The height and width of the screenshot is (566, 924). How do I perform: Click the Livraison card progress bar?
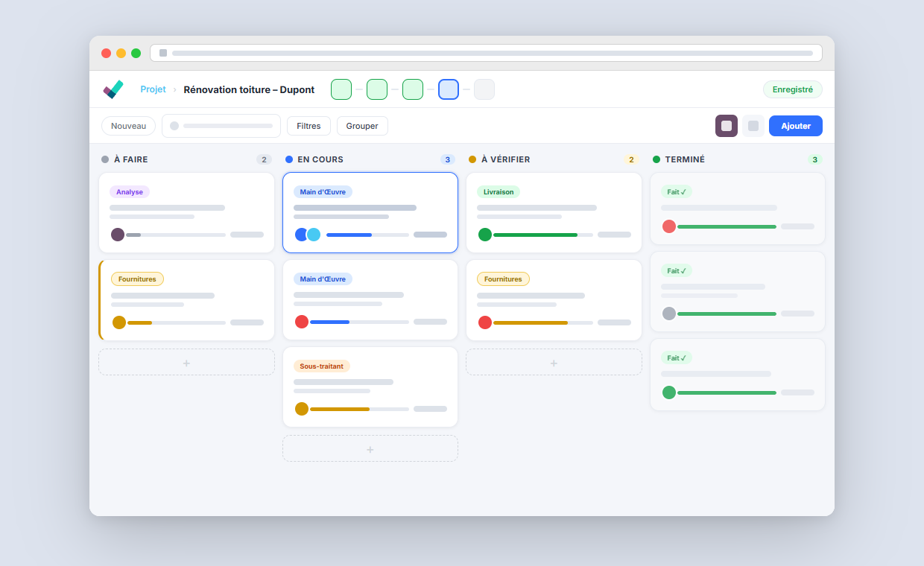pyautogui.click(x=543, y=235)
